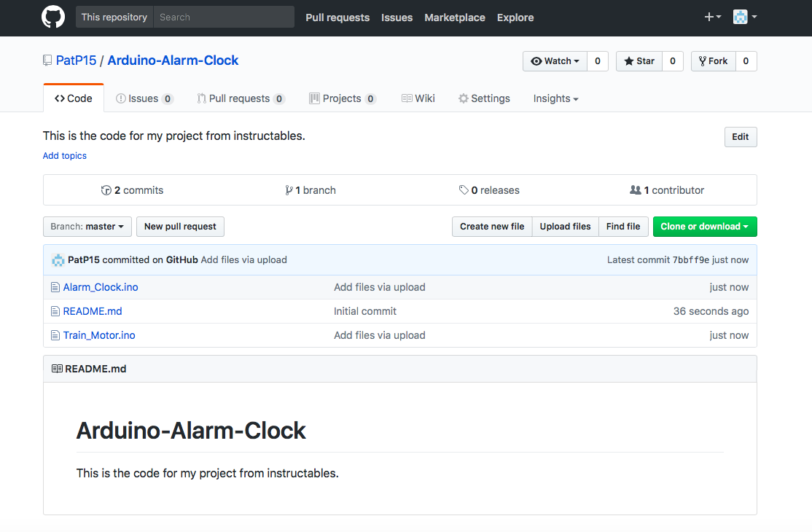Click the repository book icon beside PatP15
This screenshot has height=532, width=812.
click(47, 60)
